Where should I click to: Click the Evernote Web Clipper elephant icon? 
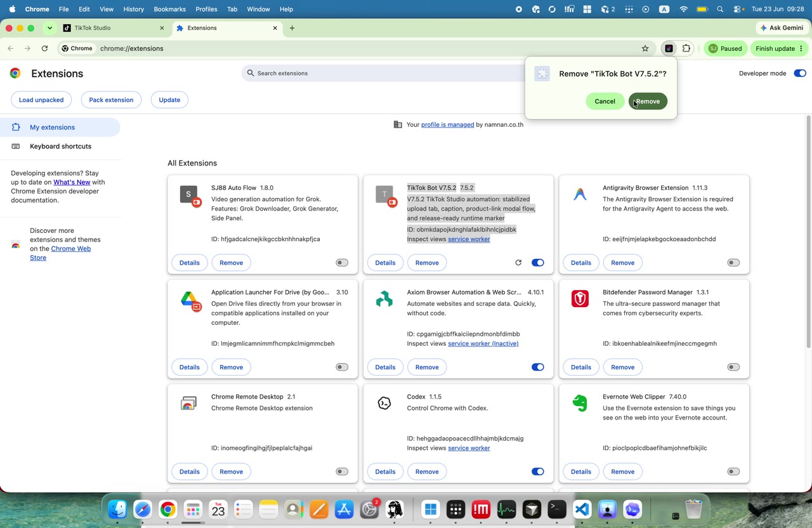(580, 403)
